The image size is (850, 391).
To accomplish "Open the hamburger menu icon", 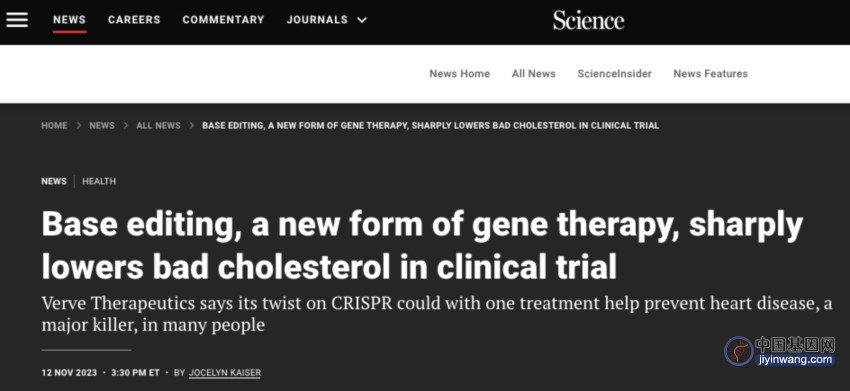I will click(17, 20).
